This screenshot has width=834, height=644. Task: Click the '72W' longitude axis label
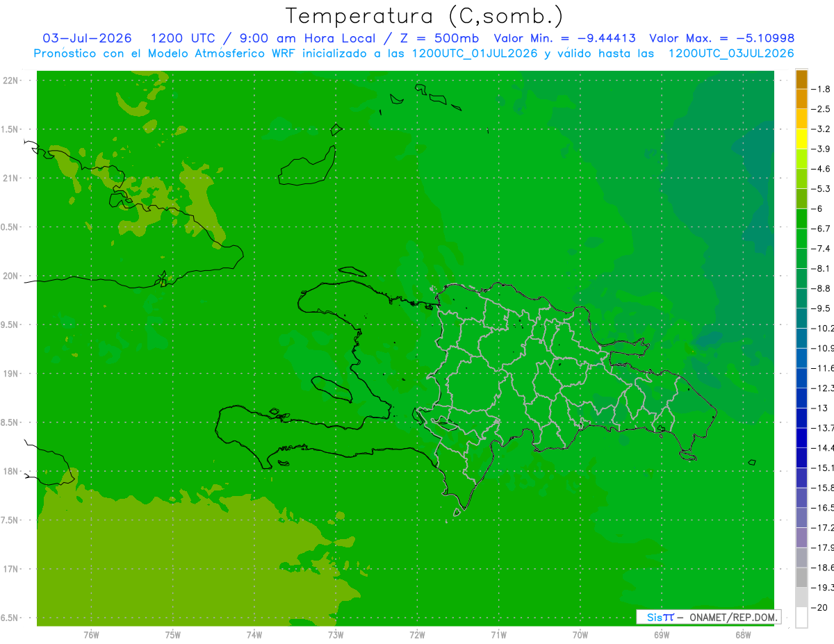click(x=418, y=635)
